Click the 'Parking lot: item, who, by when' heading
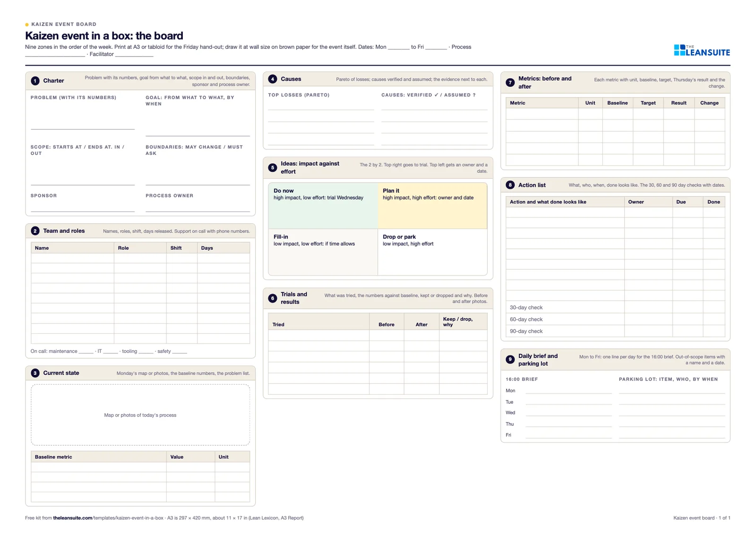This screenshot has height=534, width=756. [668, 379]
